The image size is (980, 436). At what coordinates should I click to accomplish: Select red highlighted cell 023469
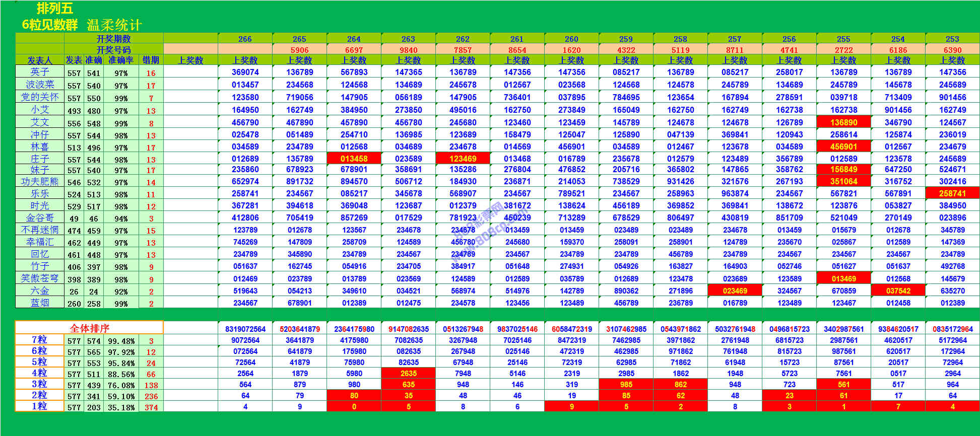(x=735, y=290)
